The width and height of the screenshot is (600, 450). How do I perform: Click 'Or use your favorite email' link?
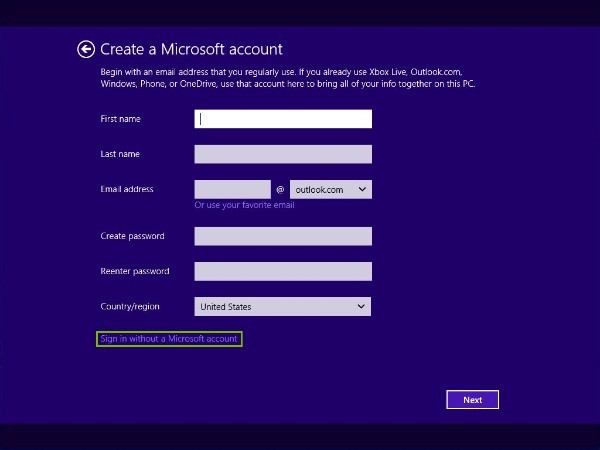pos(244,205)
